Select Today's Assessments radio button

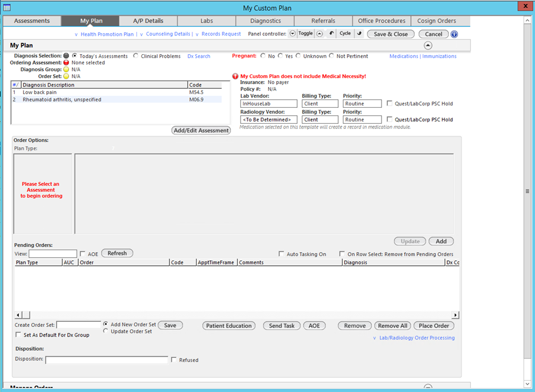tap(74, 56)
